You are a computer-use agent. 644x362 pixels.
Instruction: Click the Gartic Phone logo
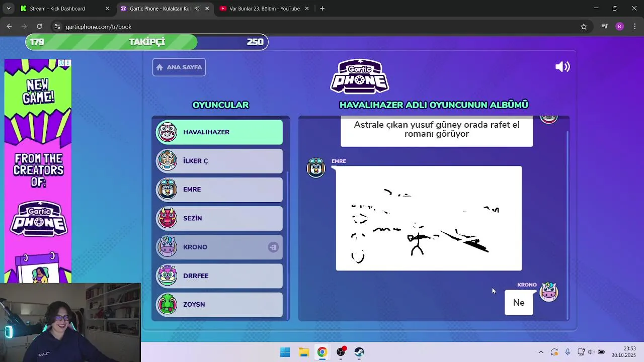coord(359,76)
